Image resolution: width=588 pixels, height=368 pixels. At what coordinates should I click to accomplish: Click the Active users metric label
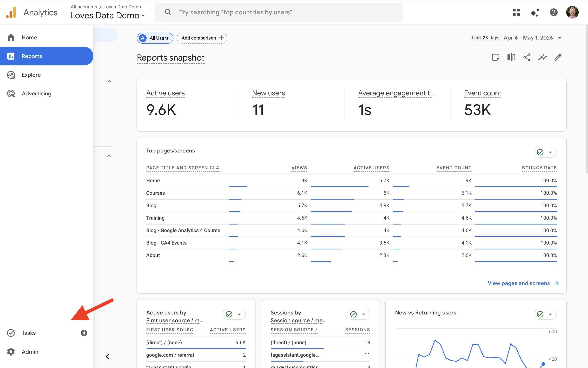click(165, 93)
